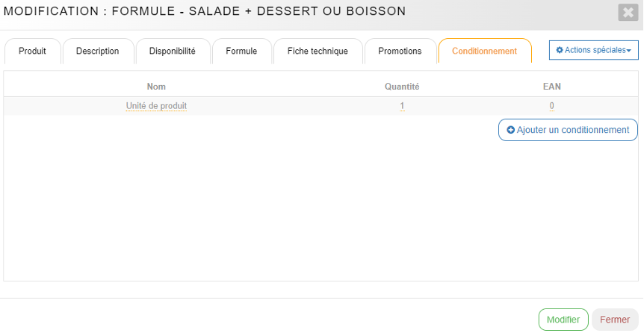Open the Description tab

coord(97,51)
